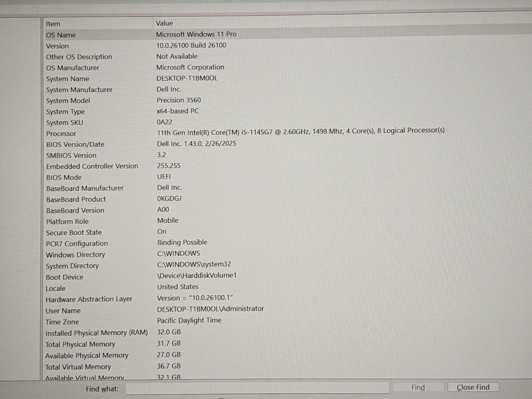Select the BIOS Version/Date row
532x399 pixels.
75,145
